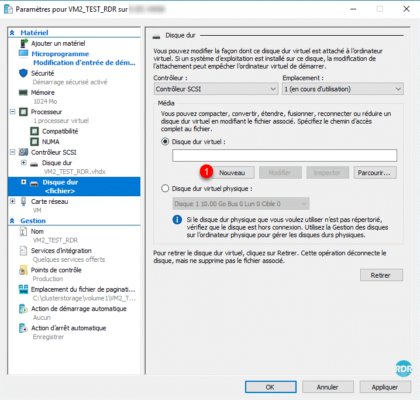The height and width of the screenshot is (400, 420).
Task: Select the NUMA entry
Action: 51,142
